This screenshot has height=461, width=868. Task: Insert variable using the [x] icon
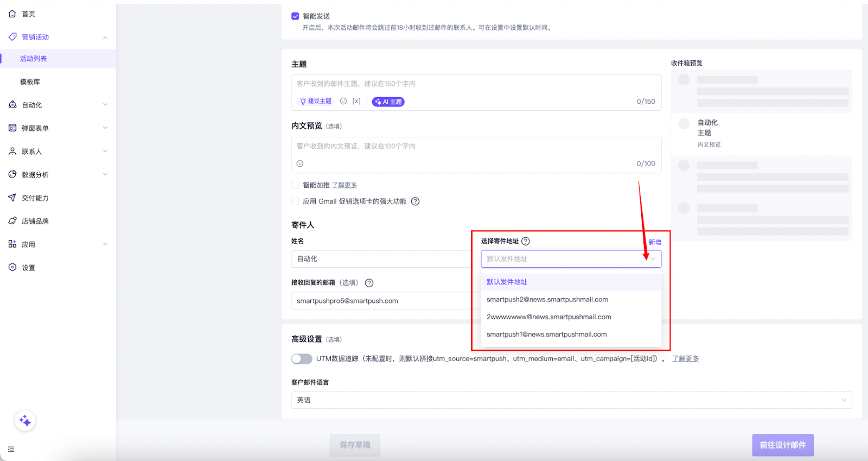(356, 101)
